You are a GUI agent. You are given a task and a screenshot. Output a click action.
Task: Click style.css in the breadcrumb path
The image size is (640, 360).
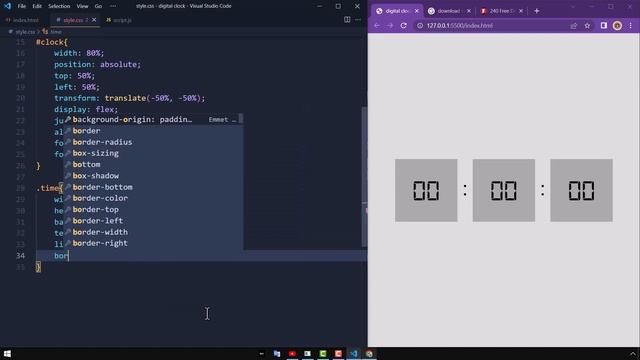click(25, 31)
